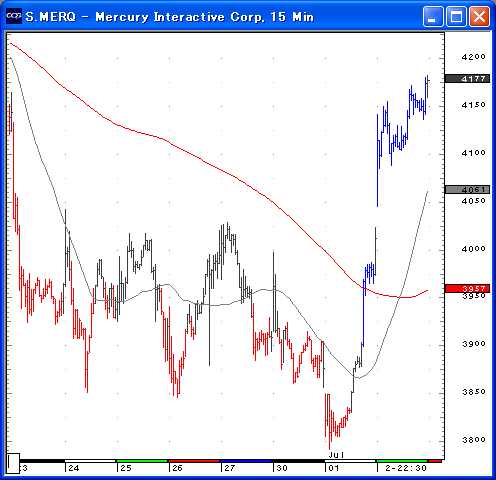Click the 4200 price axis label
Viewport: 496px width, 480px height.
point(473,57)
